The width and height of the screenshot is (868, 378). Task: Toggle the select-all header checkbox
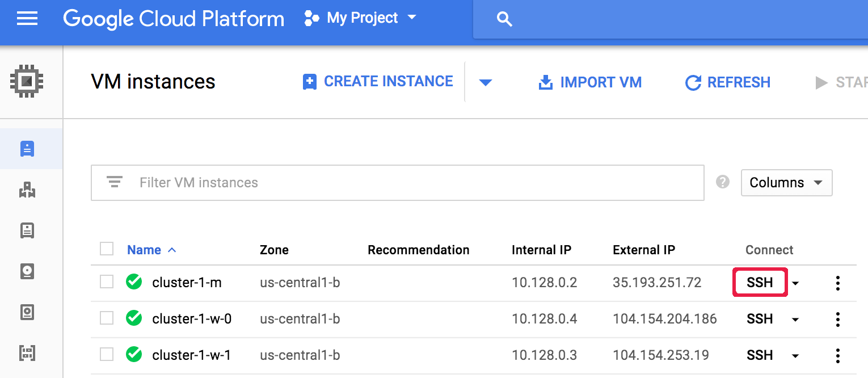point(107,249)
